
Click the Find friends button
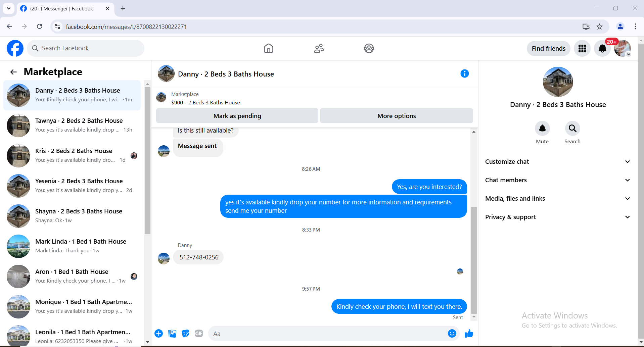coord(549,49)
